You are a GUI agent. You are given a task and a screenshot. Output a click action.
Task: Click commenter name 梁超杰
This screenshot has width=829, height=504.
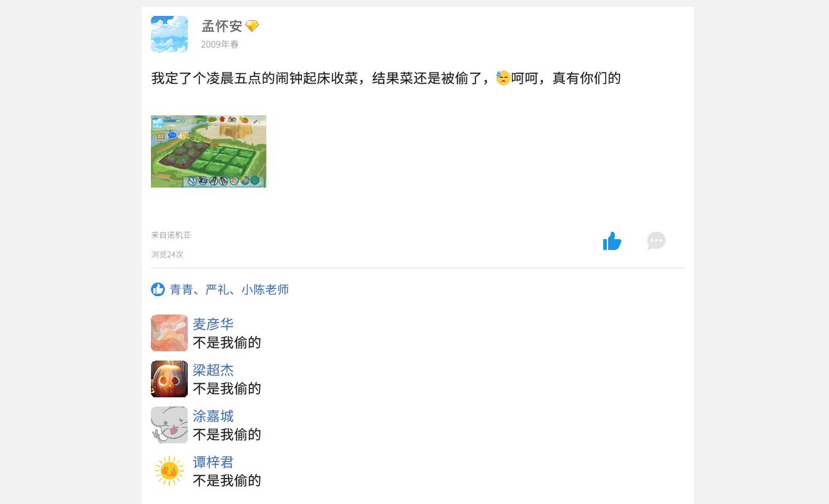click(213, 370)
